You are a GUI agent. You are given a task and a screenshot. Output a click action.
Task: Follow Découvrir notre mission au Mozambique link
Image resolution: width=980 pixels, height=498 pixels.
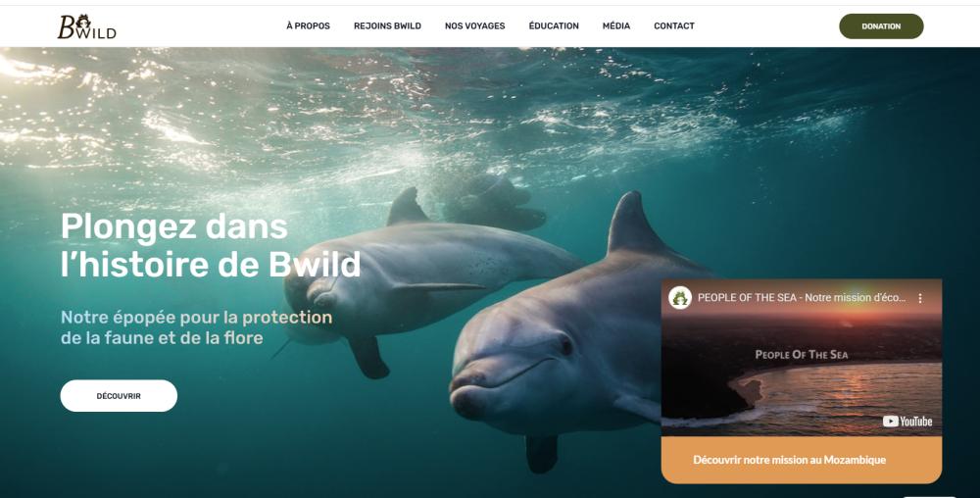(x=789, y=460)
